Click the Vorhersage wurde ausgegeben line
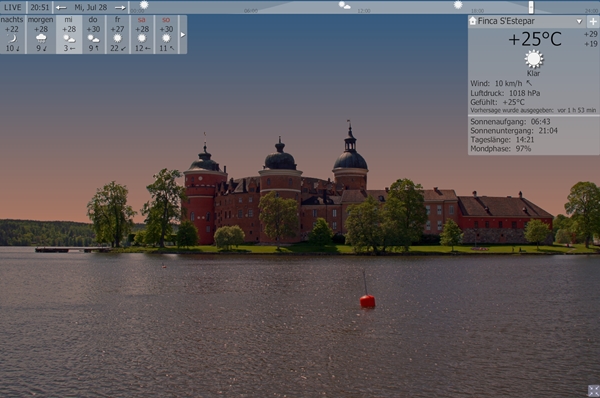The image size is (600, 398). (x=533, y=110)
